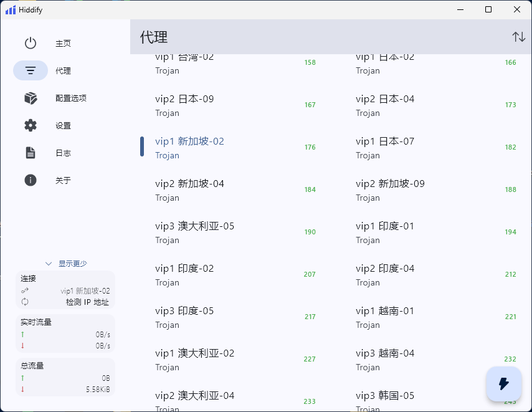Maximize the Hiddify window
The image size is (532, 412).
488,9
